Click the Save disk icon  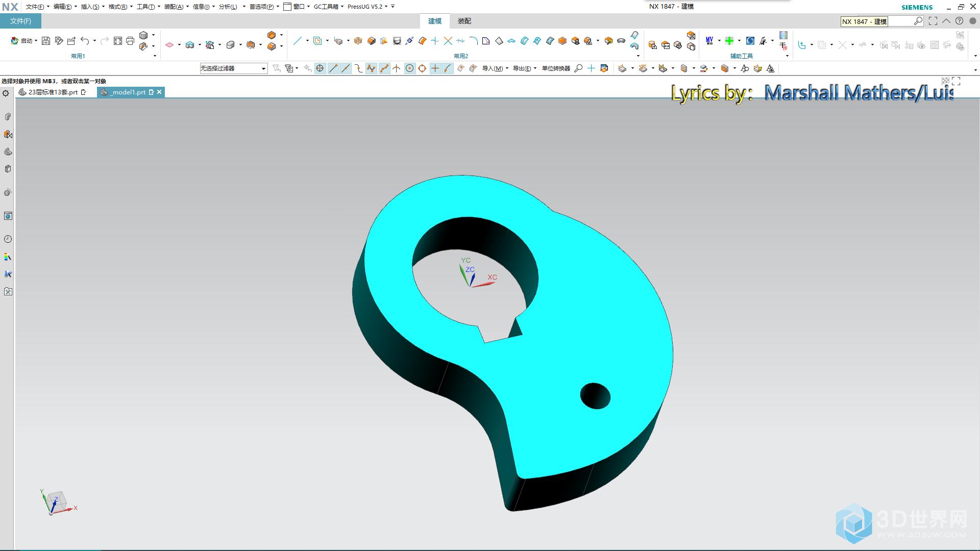coord(46,41)
